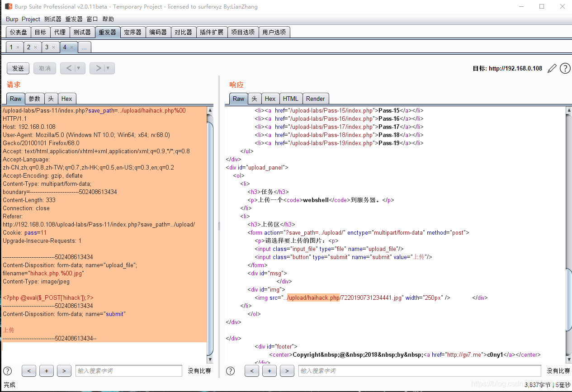Viewport: 572px width, 392px height.
Task: Close repeater tab 2
Action: [x=35, y=47]
